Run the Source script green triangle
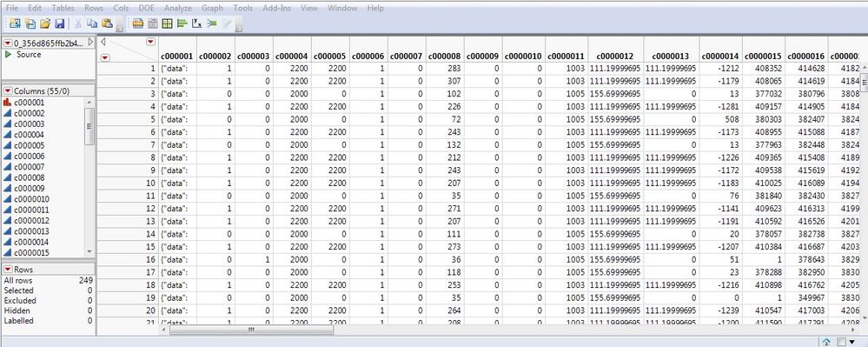This screenshot has width=868, height=347. (x=9, y=54)
